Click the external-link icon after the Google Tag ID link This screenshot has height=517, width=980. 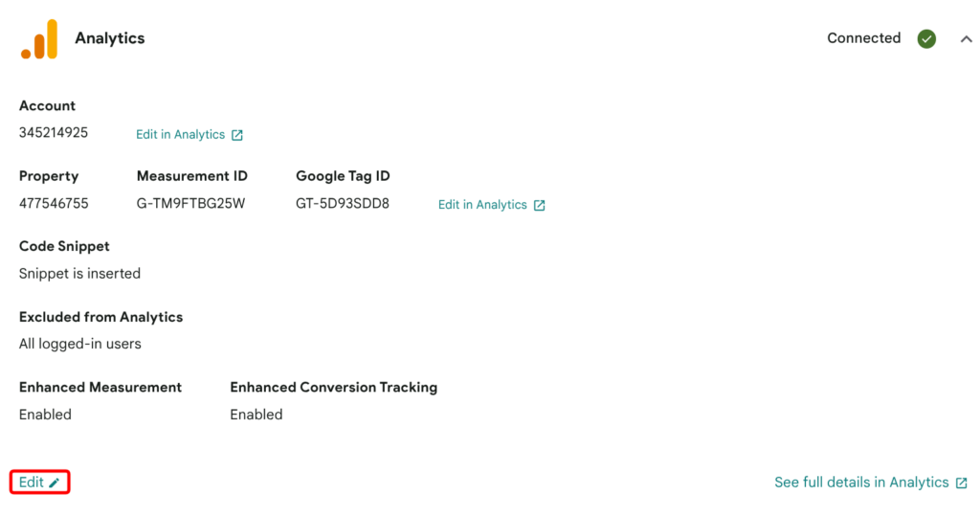point(540,205)
